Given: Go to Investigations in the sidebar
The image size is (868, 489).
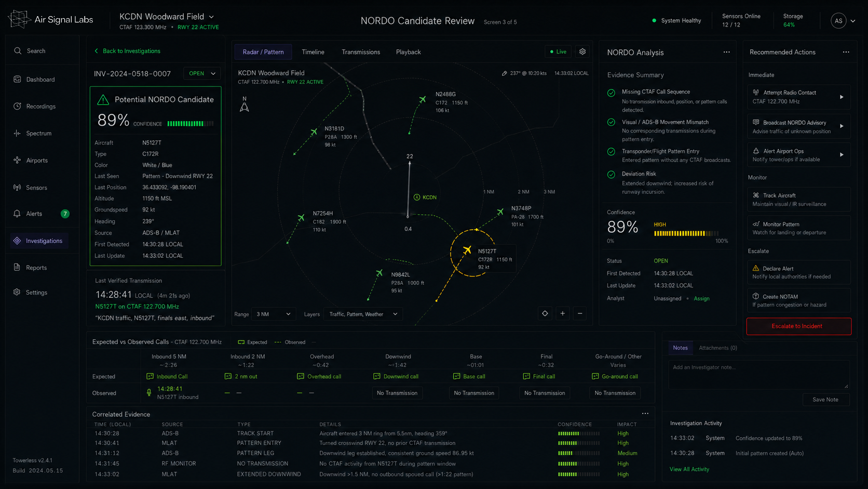Looking at the screenshot, I should point(39,241).
